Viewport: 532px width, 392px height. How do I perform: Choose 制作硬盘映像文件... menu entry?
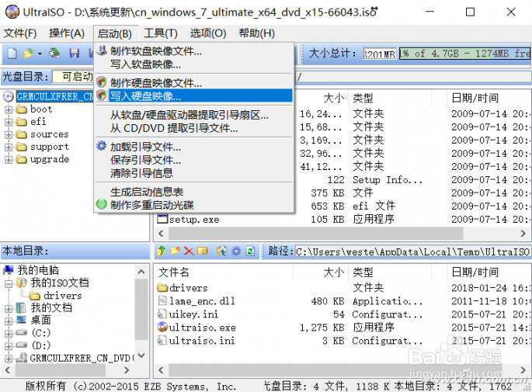click(x=193, y=83)
